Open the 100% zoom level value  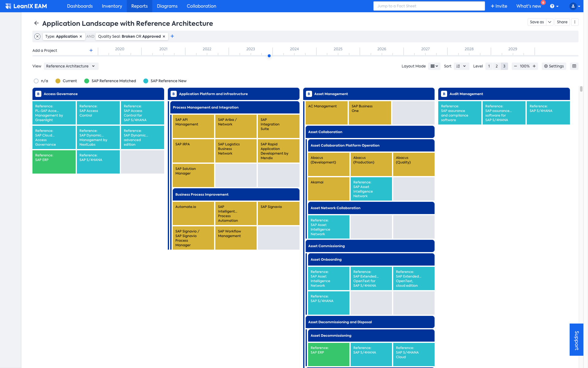click(525, 66)
